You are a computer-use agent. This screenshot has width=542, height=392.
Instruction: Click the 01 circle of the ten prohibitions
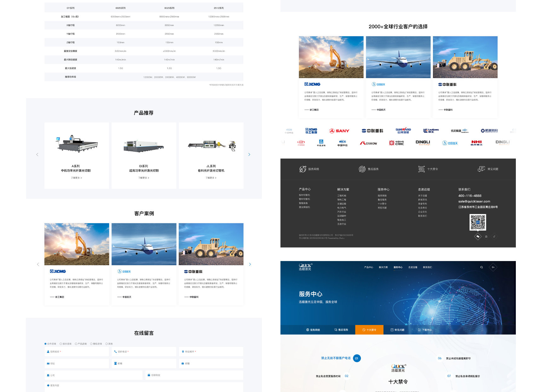click(x=357, y=358)
